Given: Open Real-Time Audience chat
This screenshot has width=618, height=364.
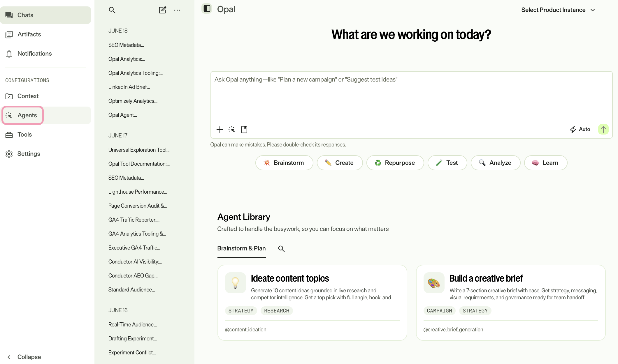Looking at the screenshot, I should coord(133,325).
